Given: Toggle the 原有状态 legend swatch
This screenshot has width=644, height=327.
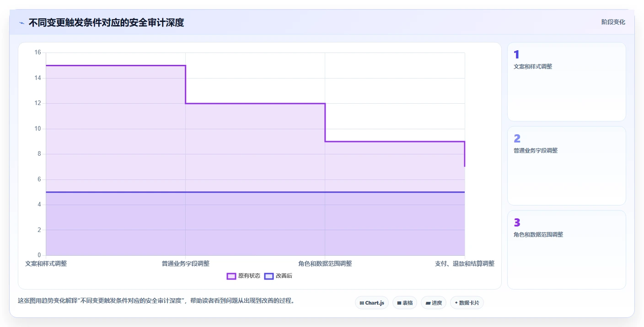Looking at the screenshot, I should coord(231,276).
